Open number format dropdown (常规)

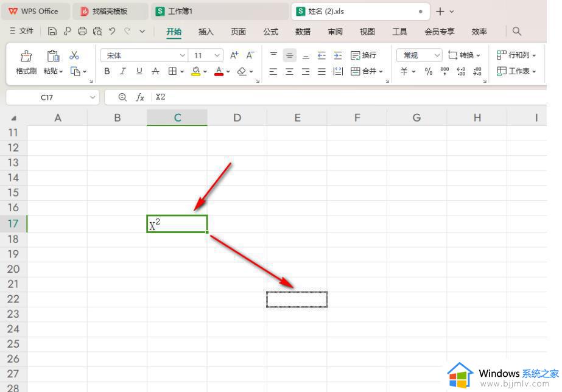[x=437, y=55]
